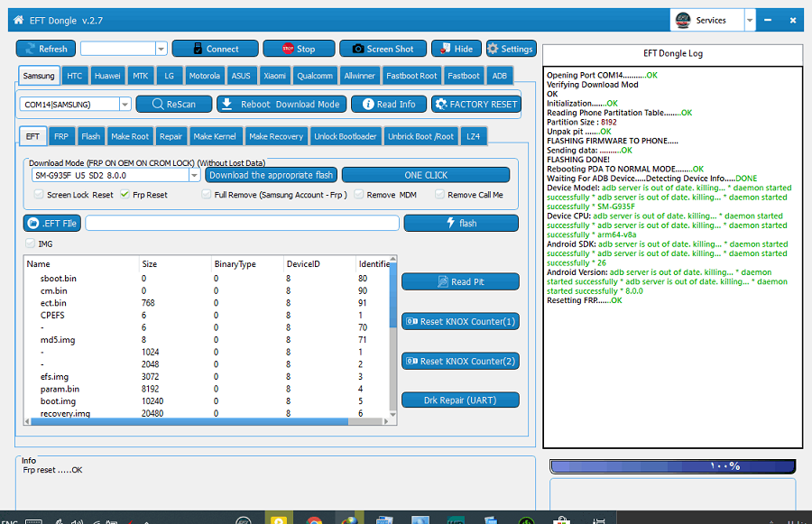The height and width of the screenshot is (524, 812).
Task: Toggle the IMG checkbox
Action: (x=30, y=244)
